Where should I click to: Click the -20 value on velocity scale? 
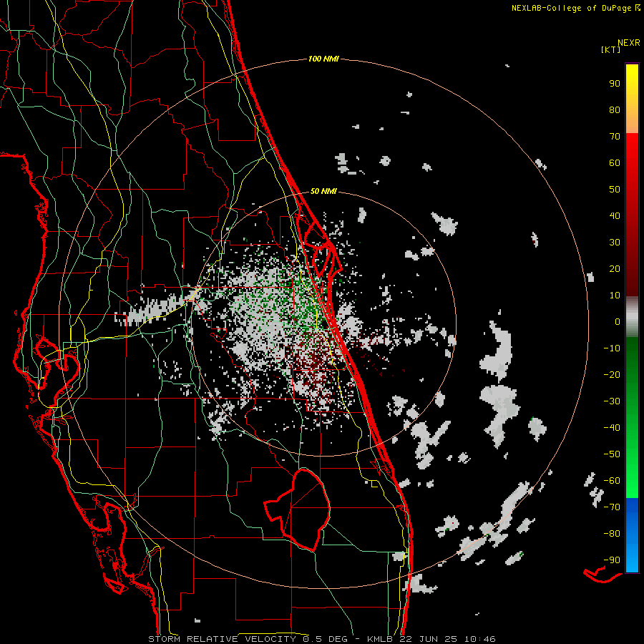[612, 374]
